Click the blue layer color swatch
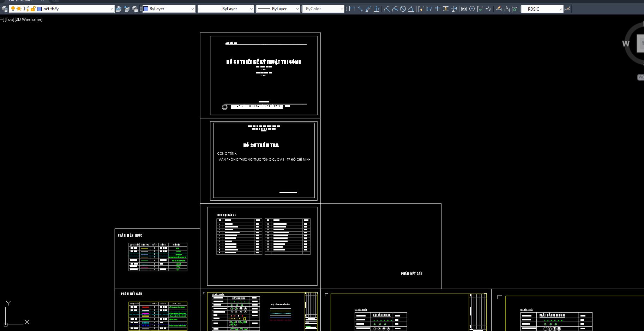644x331 pixels. (40, 9)
